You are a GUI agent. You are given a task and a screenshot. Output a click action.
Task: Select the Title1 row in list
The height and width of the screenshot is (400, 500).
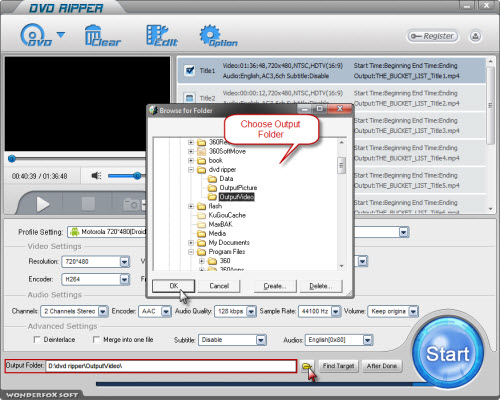331,71
